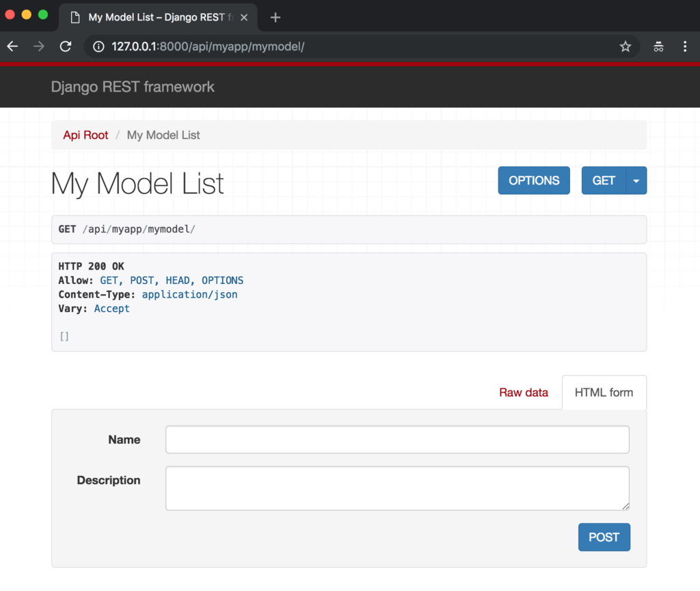Click the My Model List breadcrumb text
The image size is (700, 591).
tap(163, 135)
